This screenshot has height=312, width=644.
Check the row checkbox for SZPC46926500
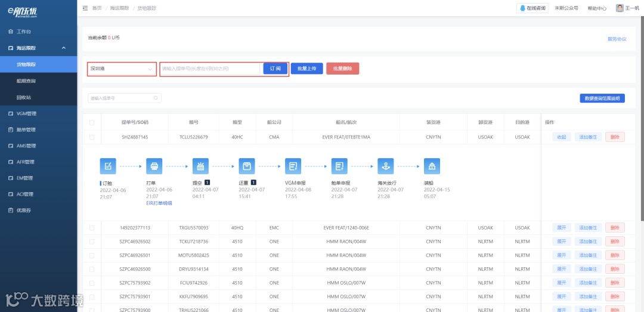(92, 269)
